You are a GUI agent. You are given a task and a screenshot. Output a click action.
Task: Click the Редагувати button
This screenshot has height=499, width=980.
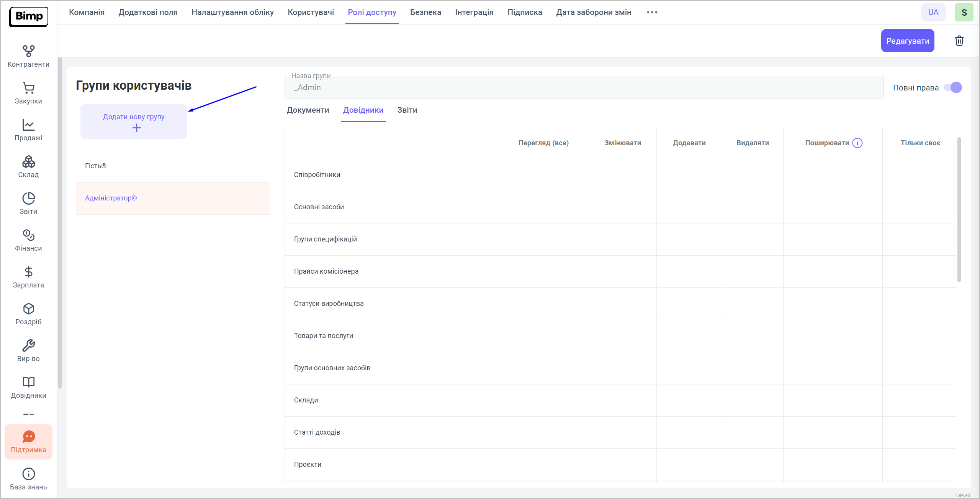coord(907,41)
